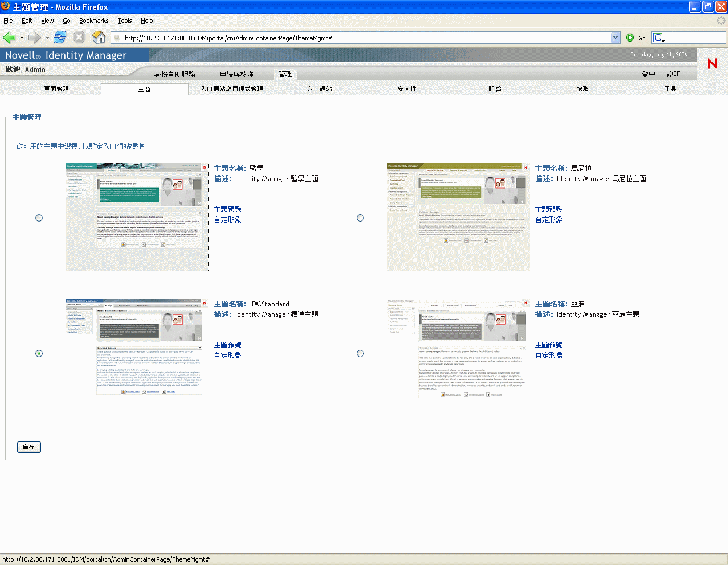
Task: Open the View menu
Action: 47,21
